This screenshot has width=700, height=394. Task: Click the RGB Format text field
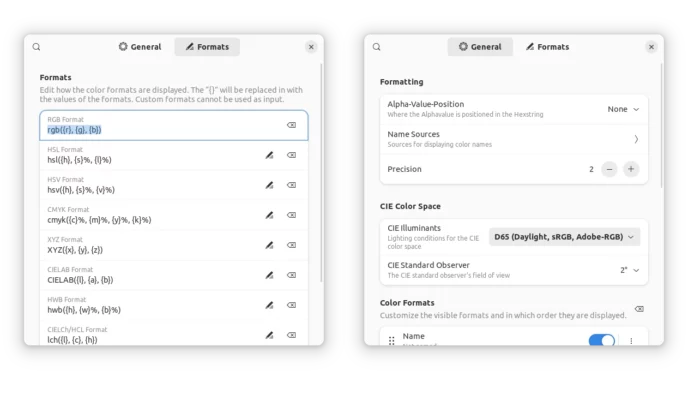click(x=174, y=125)
